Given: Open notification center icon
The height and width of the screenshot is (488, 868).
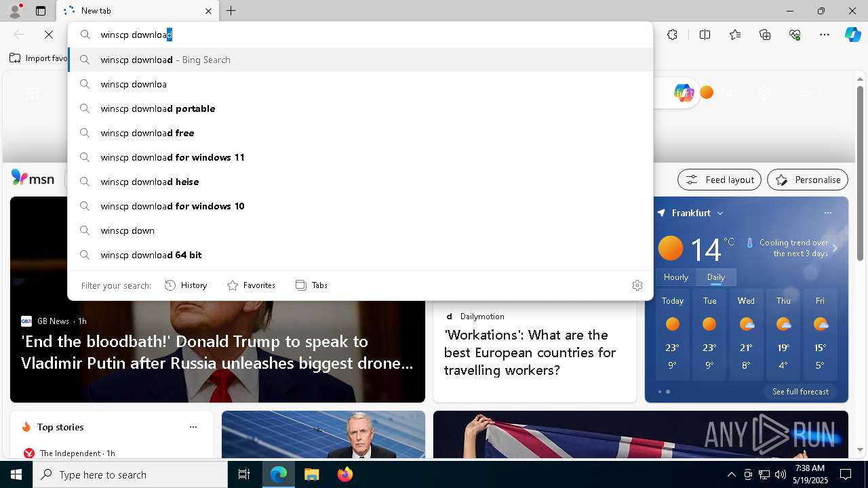Looking at the screenshot, I should pos(846,474).
